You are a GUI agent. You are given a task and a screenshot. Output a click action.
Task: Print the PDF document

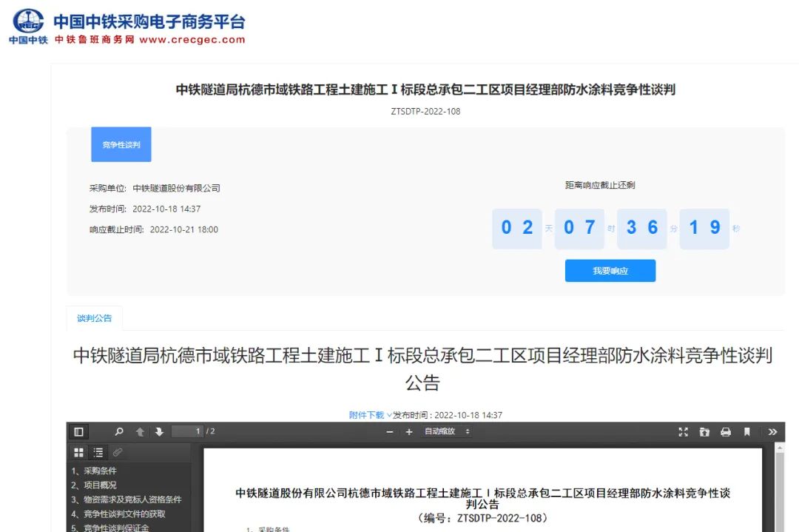726,431
